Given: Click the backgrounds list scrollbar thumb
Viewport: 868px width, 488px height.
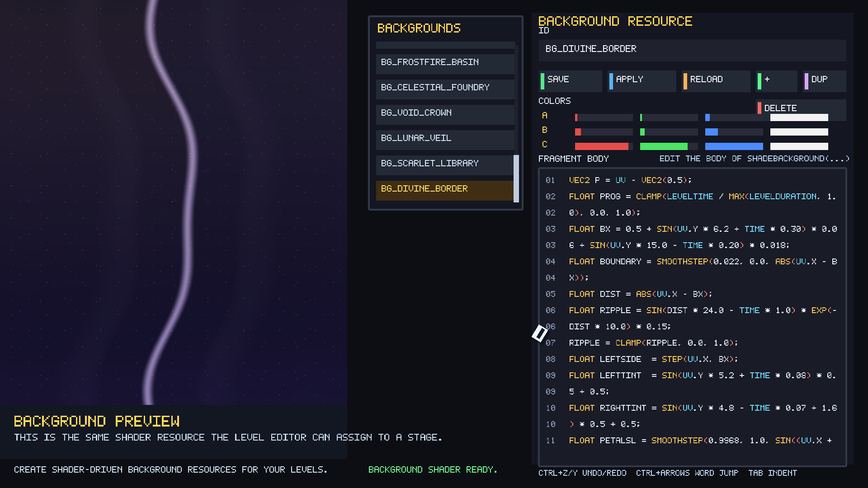Looking at the screenshot, I should tap(516, 178).
